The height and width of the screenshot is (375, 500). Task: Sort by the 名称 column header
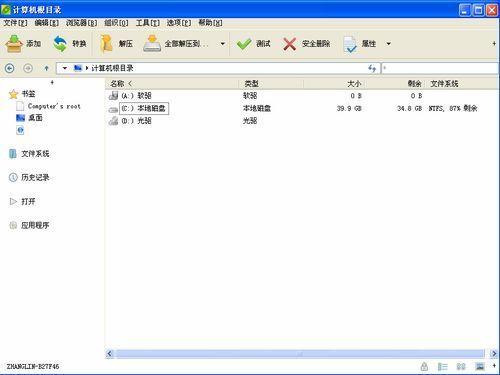pyautogui.click(x=172, y=83)
